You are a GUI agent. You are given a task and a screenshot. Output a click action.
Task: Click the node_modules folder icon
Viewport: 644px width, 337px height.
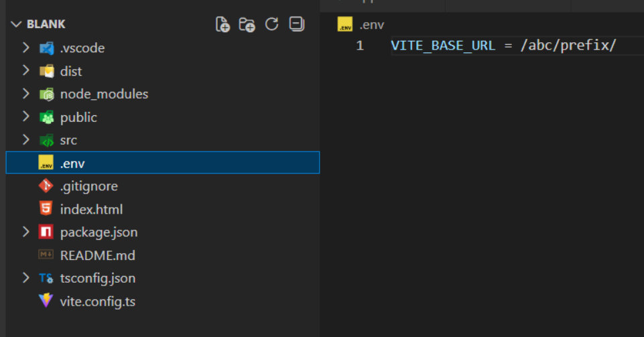[x=46, y=94]
